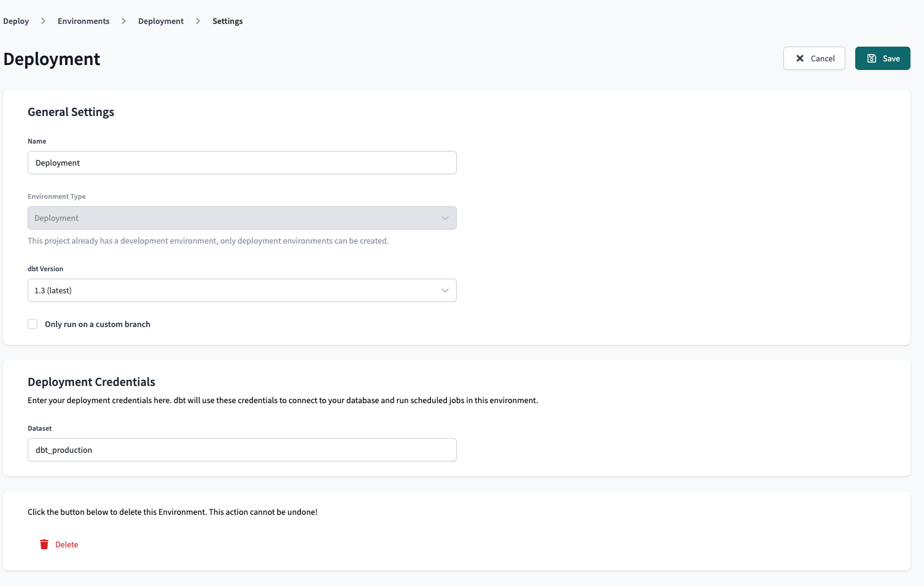The width and height of the screenshot is (924, 586).
Task: Click the floppy disk icon on Save
Action: (871, 58)
